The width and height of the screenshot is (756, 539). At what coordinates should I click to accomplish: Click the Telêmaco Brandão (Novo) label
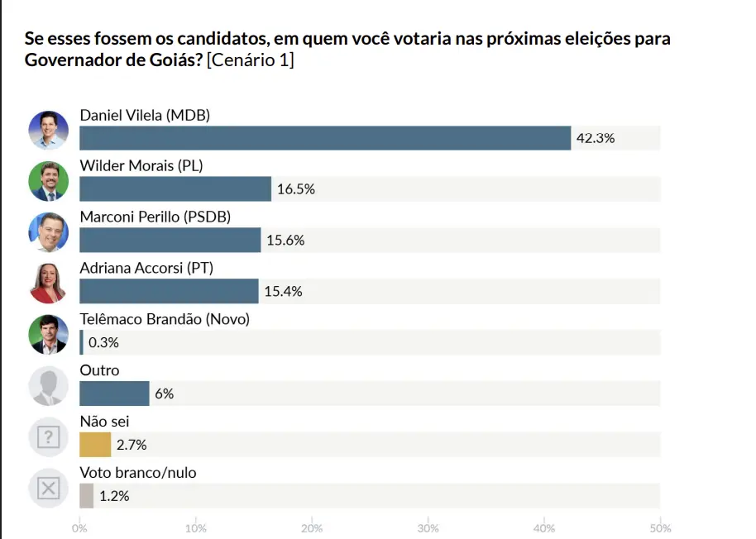[165, 319]
